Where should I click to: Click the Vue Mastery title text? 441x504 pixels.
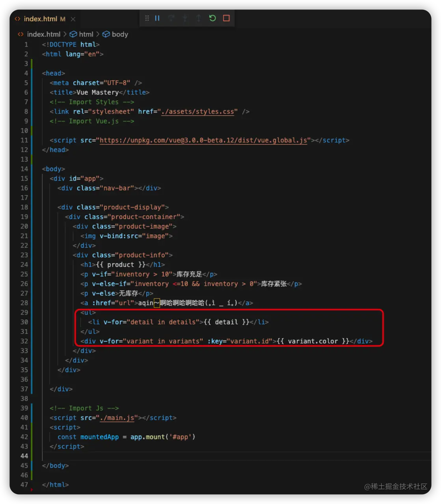(x=97, y=92)
